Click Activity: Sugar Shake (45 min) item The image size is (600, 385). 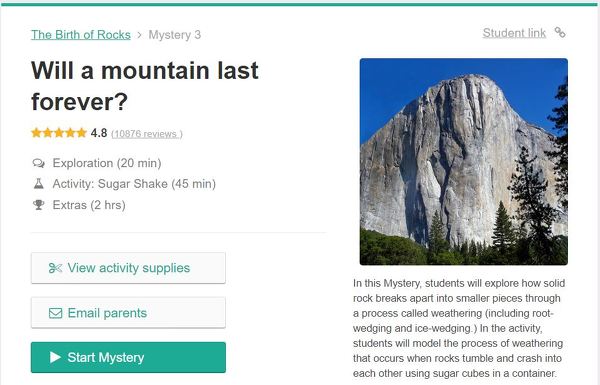click(134, 184)
